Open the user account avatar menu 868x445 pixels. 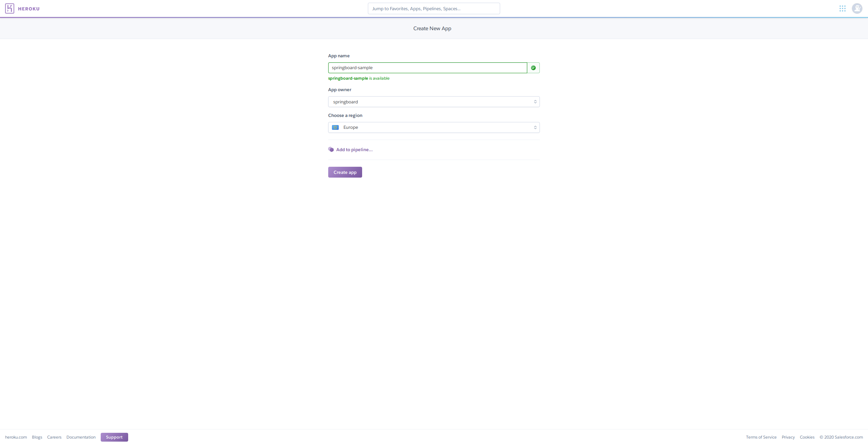[857, 8]
